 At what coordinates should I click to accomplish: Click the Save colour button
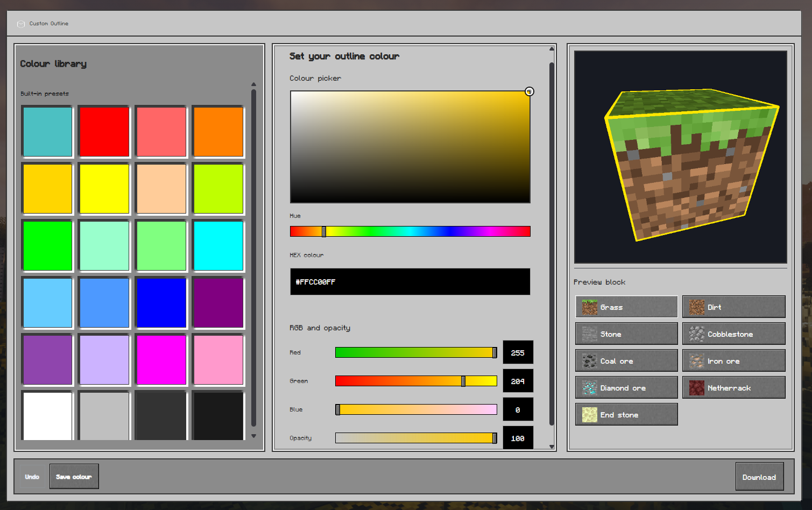coord(74,477)
